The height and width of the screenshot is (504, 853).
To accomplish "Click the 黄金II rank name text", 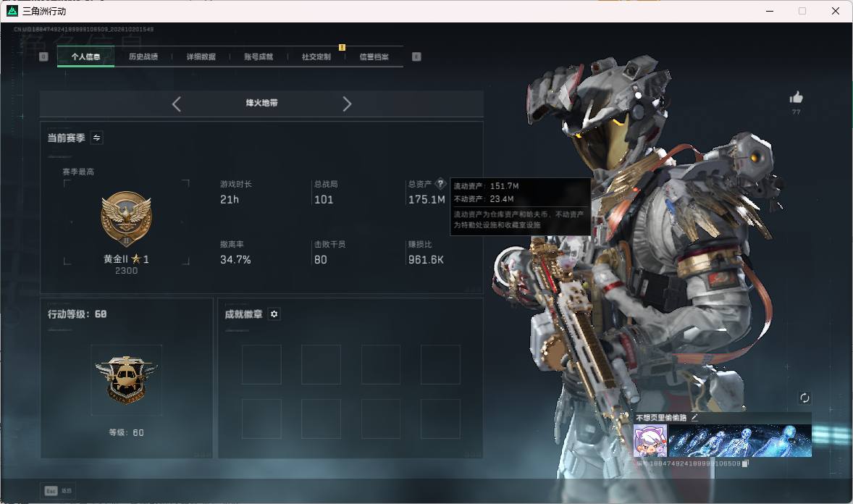I will tap(116, 259).
